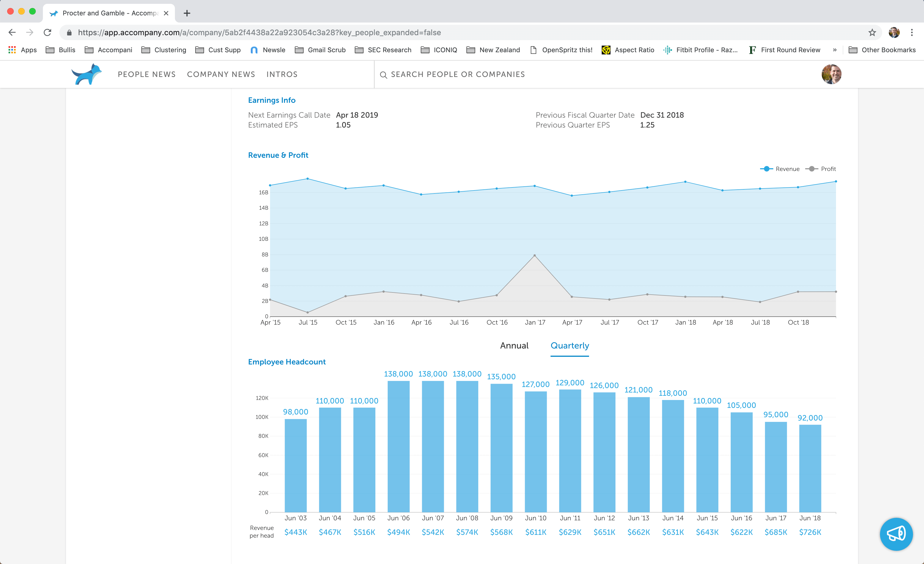924x564 pixels.
Task: Click the $726K revenue per head value
Action: pyautogui.click(x=810, y=532)
